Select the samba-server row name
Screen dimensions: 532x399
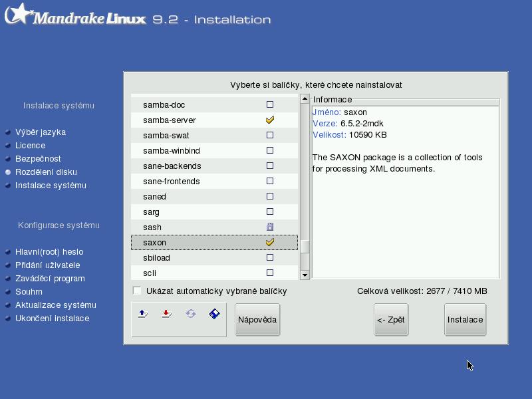[x=170, y=120]
